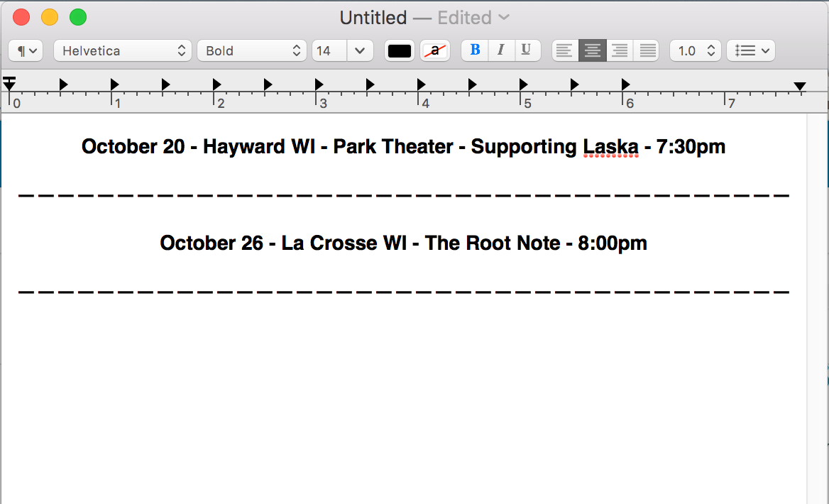Click the align right icon
829x504 pixels.
coord(620,50)
